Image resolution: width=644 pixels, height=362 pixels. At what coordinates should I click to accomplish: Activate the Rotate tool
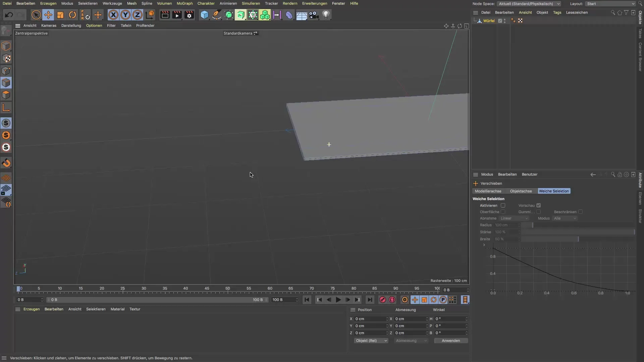click(72, 15)
